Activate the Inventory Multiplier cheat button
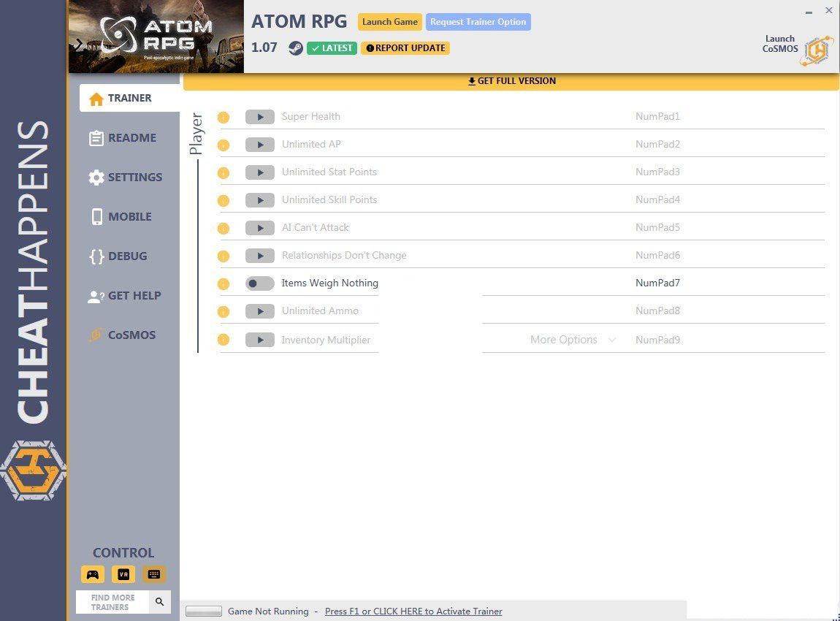Image resolution: width=840 pixels, height=621 pixels. 260,340
